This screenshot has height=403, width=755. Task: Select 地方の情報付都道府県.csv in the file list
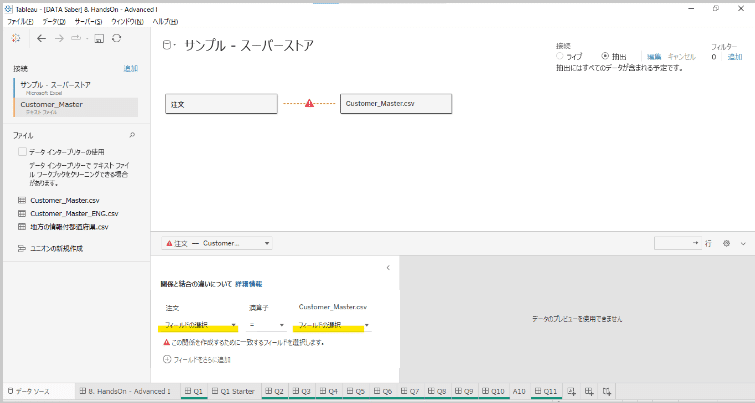coord(69,226)
